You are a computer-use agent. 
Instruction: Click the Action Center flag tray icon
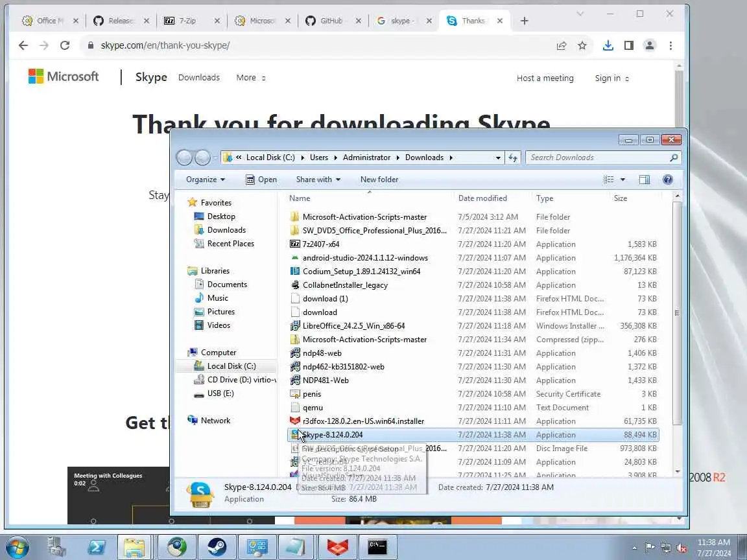[650, 548]
